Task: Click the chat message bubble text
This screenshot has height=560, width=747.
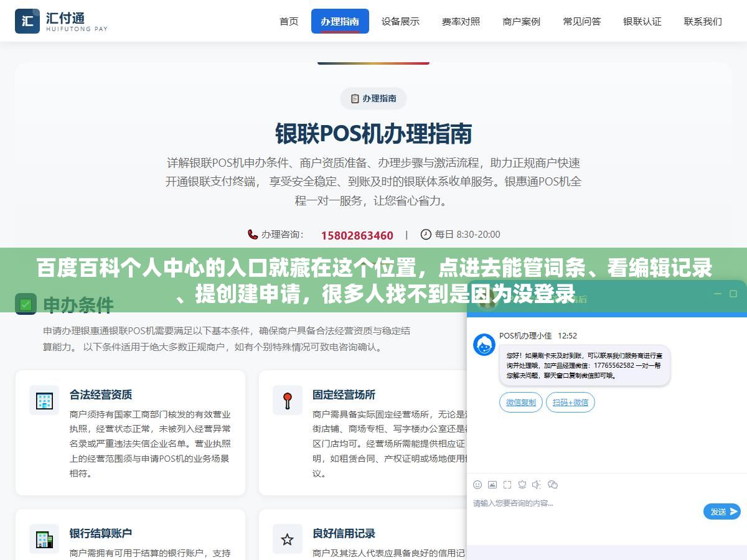Action: click(x=585, y=366)
